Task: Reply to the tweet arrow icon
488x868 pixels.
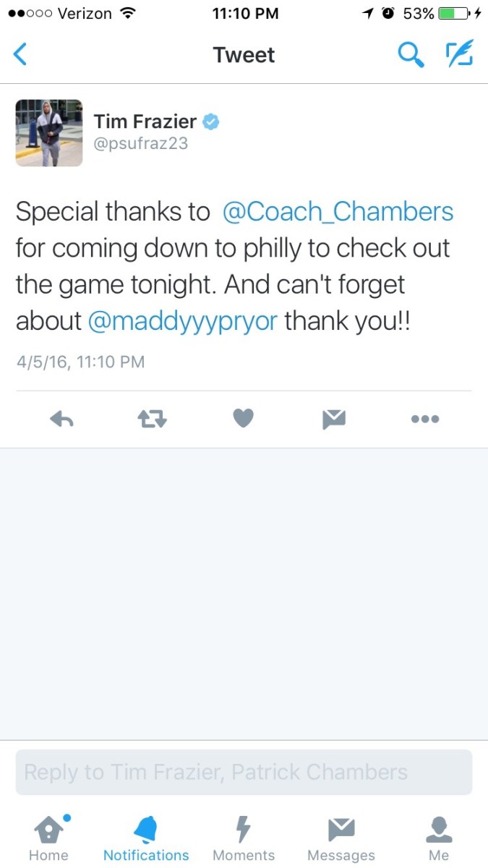Action: point(62,419)
